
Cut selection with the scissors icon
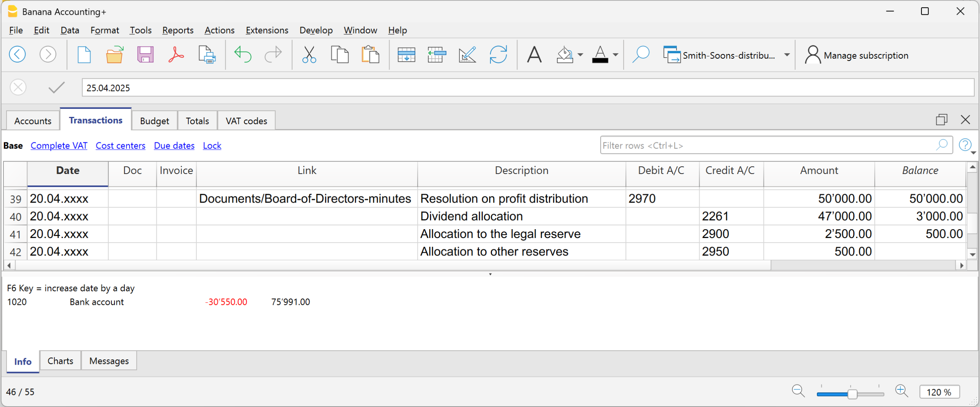tap(309, 54)
